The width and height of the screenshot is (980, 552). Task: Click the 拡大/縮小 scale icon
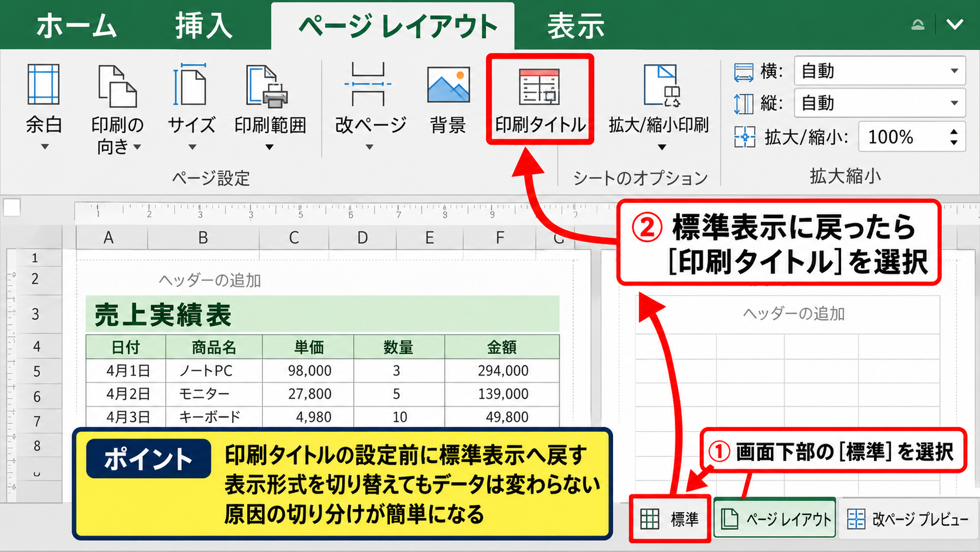pyautogui.click(x=744, y=137)
